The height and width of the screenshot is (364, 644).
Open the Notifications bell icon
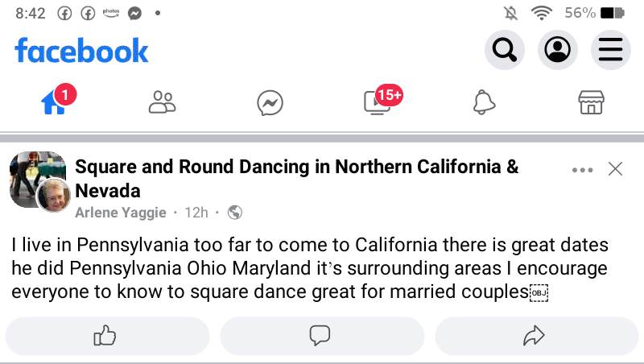tap(484, 102)
